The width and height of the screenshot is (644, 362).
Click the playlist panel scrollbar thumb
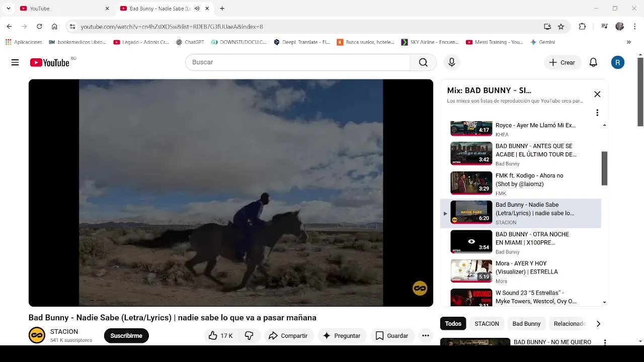[x=604, y=168]
